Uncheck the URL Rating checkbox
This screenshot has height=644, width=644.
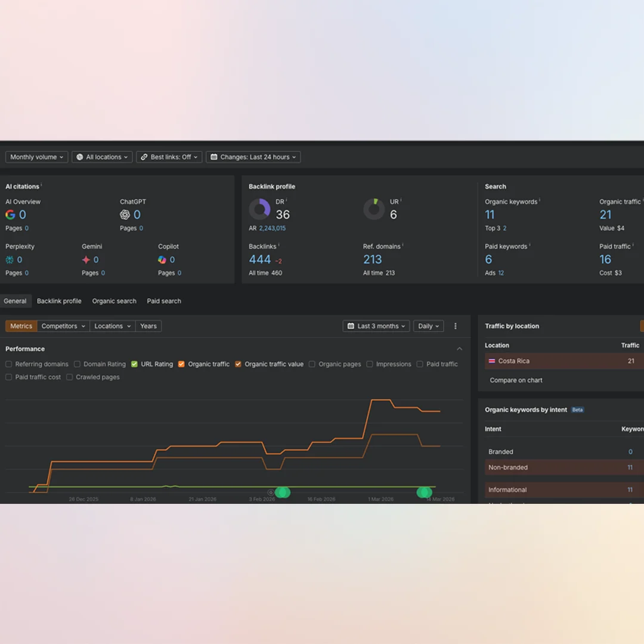(134, 364)
